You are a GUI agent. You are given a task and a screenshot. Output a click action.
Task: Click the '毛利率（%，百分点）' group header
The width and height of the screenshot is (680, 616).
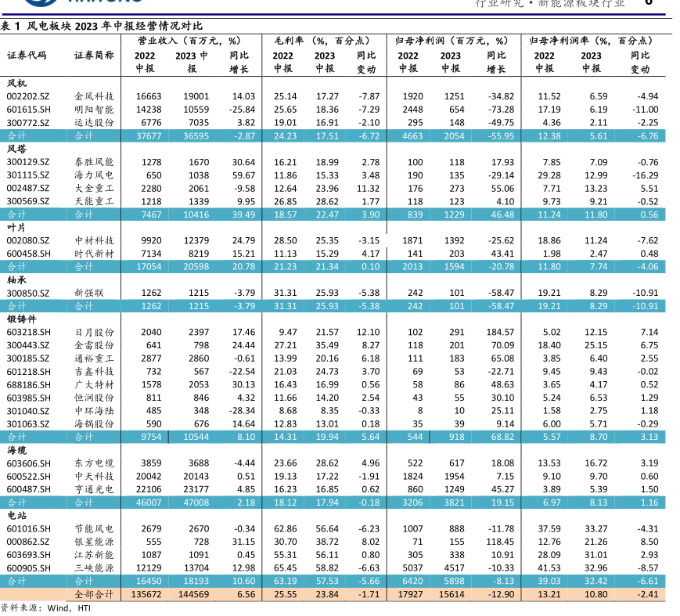tap(322, 41)
